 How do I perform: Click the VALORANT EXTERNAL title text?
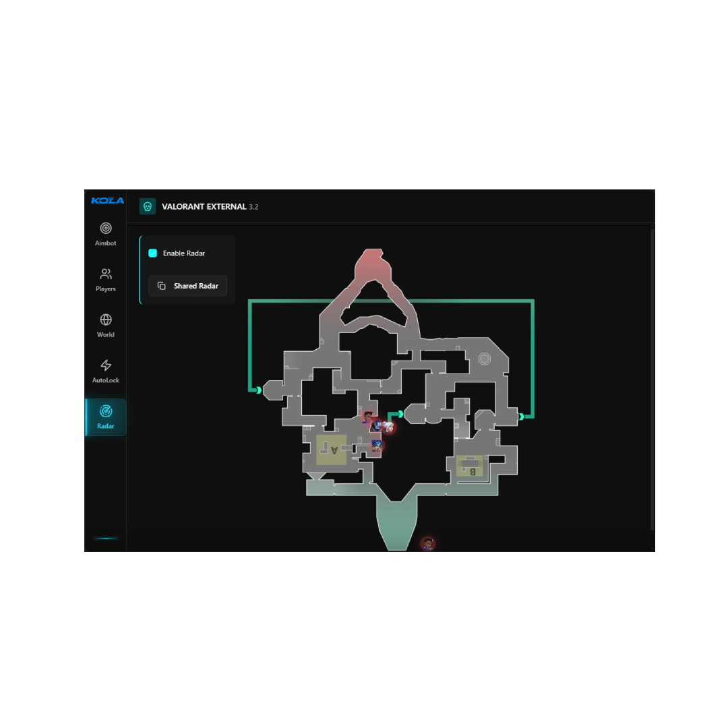click(204, 207)
